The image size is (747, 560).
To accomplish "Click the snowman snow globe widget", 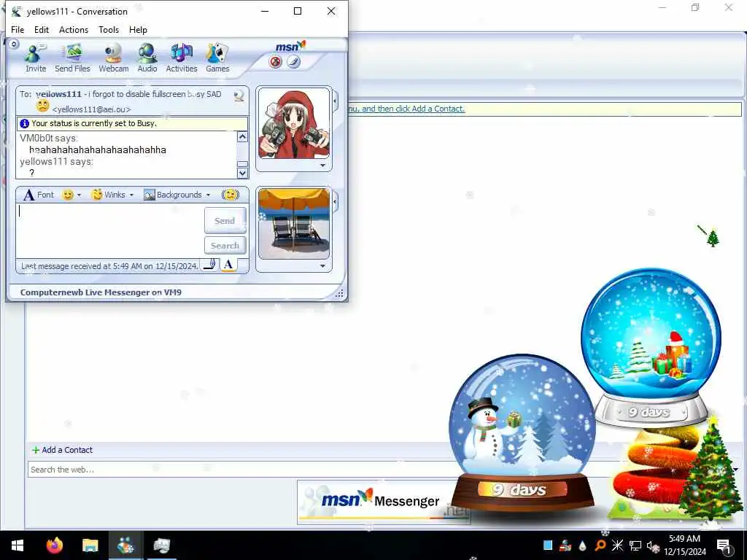I will click(x=522, y=435).
